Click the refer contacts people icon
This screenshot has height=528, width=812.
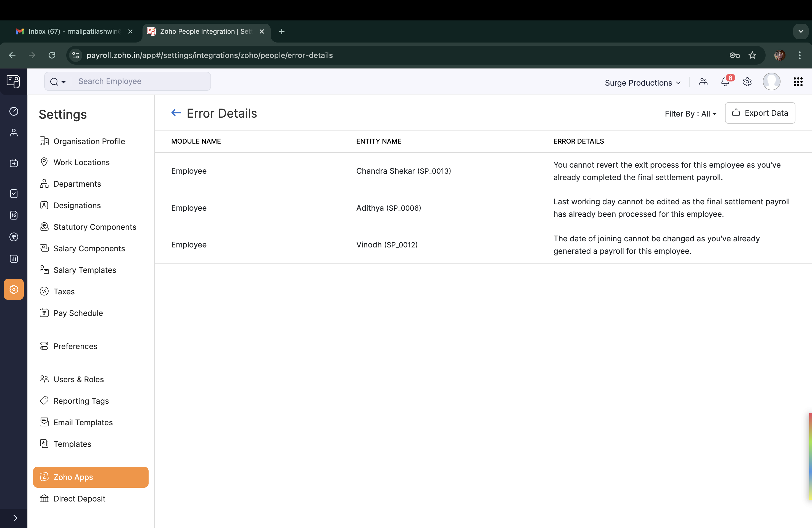703,82
